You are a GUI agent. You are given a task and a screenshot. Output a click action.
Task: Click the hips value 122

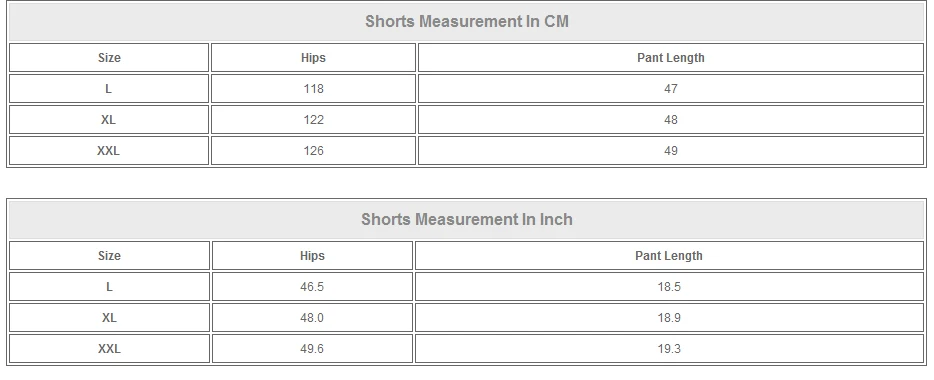point(313,120)
